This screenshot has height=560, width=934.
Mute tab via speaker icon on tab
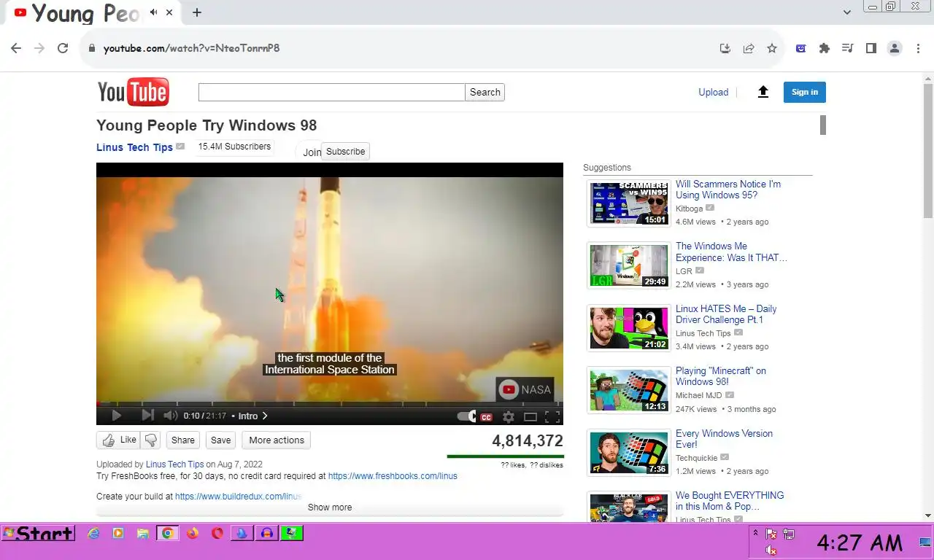click(x=154, y=12)
